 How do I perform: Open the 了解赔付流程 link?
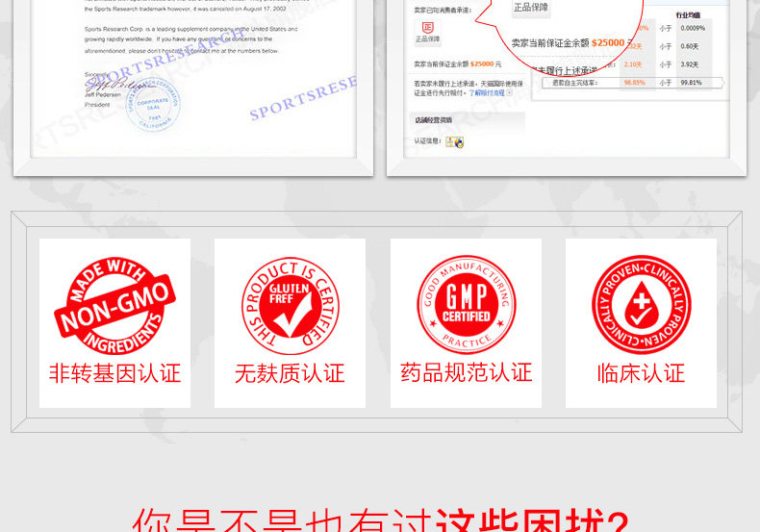tap(487, 92)
